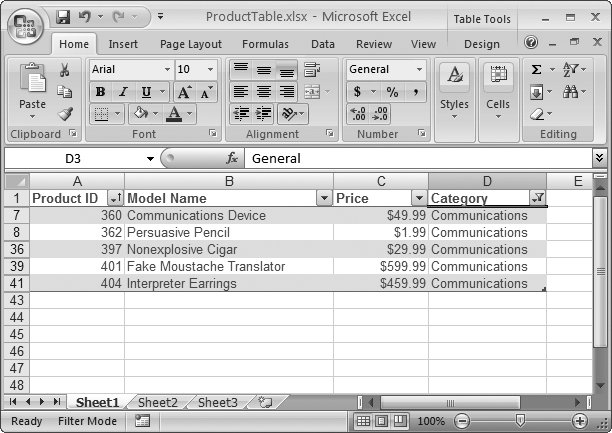Click the Clear eraser icon
This screenshot has width=612, height=433.
[537, 114]
